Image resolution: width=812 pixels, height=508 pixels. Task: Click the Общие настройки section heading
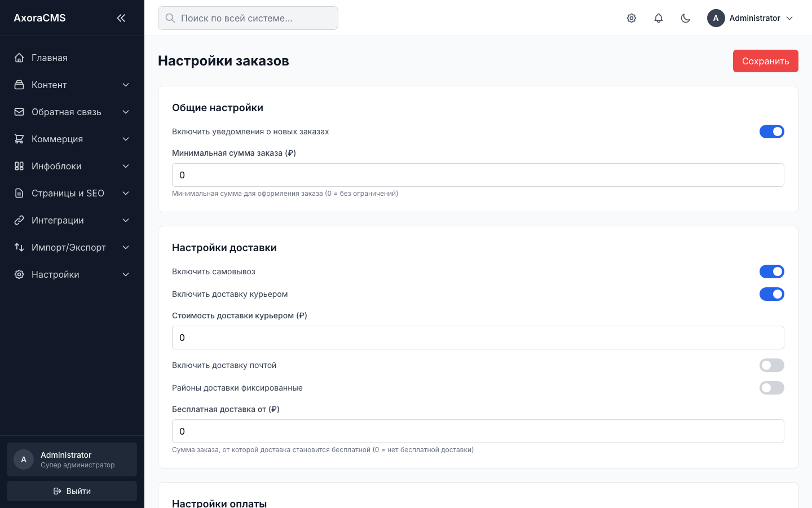click(218, 108)
